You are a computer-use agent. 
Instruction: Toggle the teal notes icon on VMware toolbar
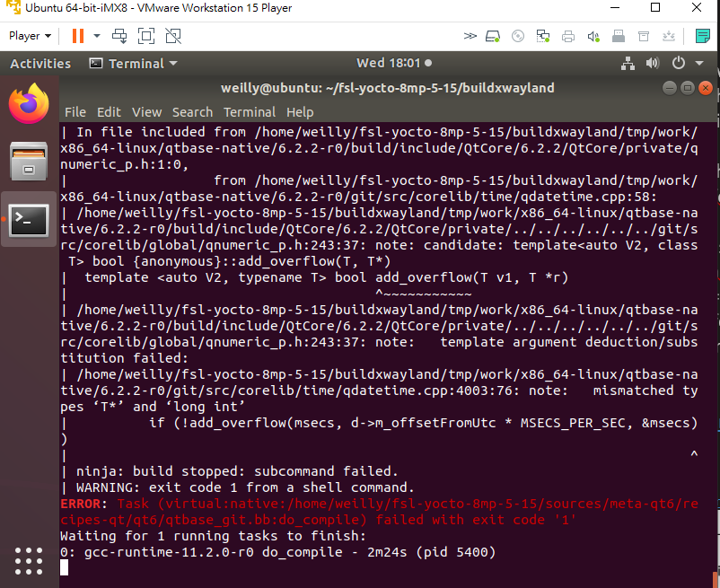click(x=703, y=35)
